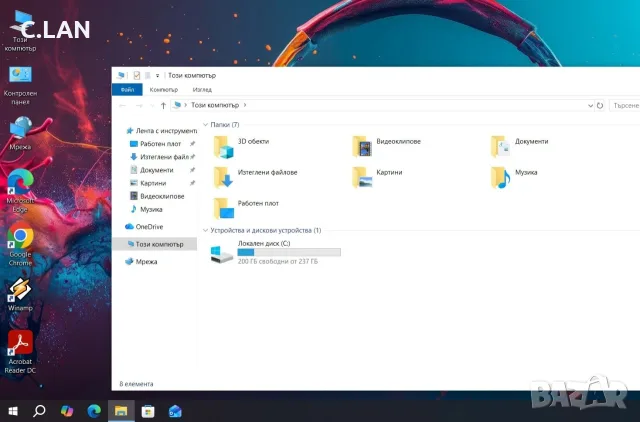Image resolution: width=640 pixels, height=422 pixels.
Task: Open the recent locations dropdown arrow
Action: (x=152, y=106)
